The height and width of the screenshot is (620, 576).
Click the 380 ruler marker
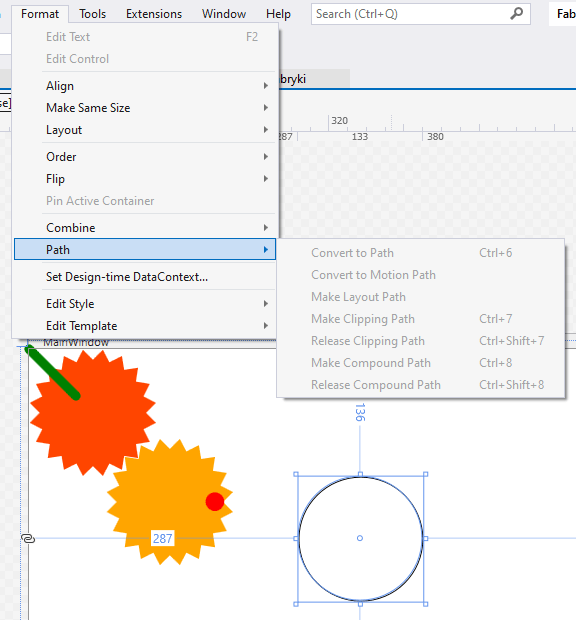click(x=435, y=137)
